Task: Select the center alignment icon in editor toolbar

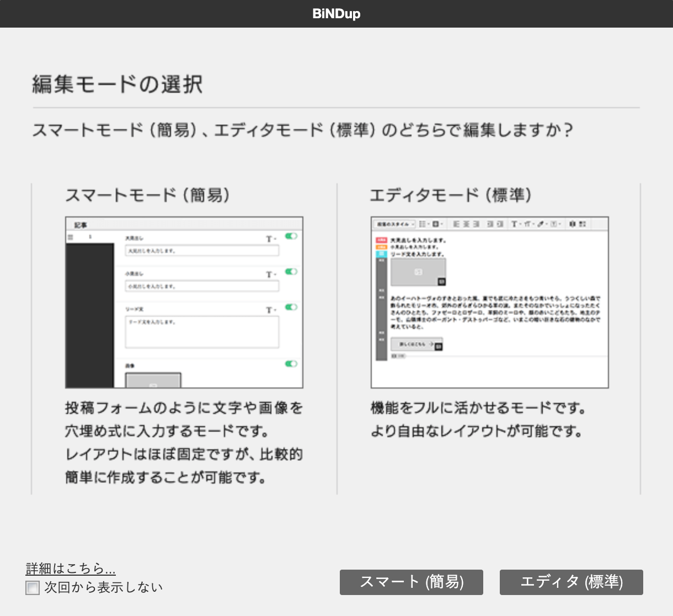Action: (x=467, y=224)
